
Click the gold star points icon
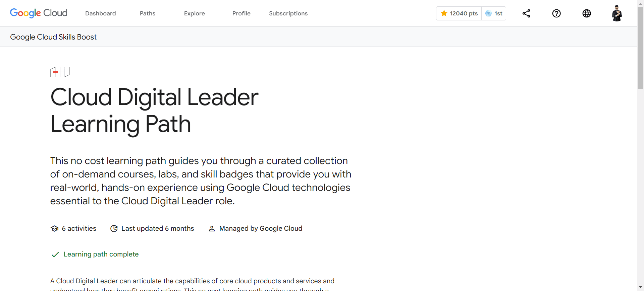point(444,13)
